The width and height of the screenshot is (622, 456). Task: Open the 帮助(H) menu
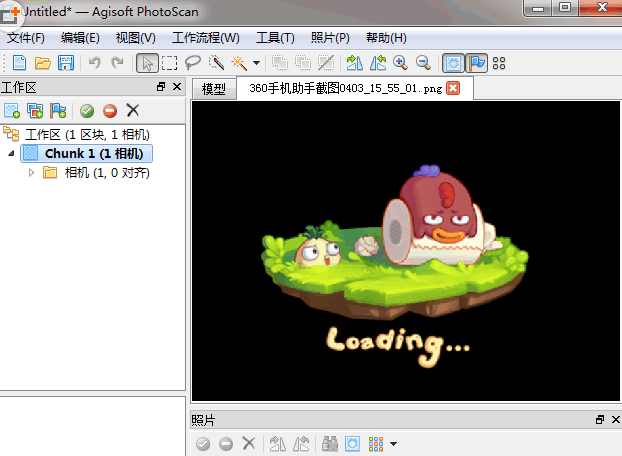[x=386, y=38]
